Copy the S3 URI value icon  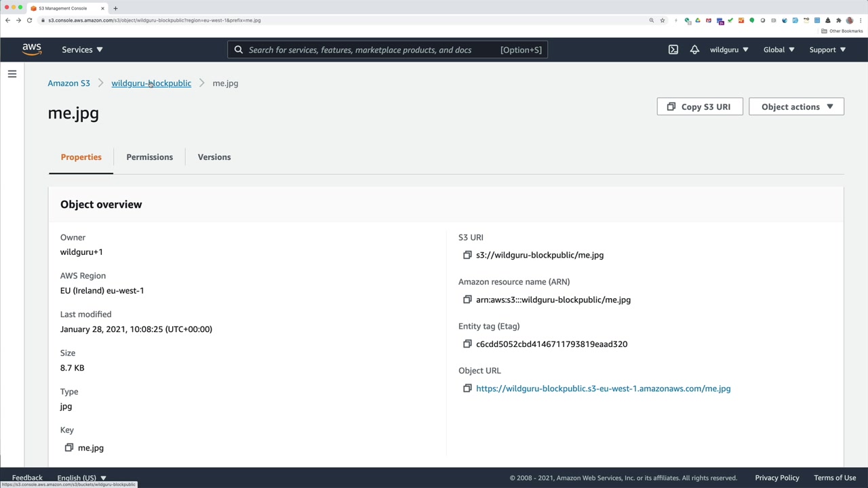click(467, 255)
